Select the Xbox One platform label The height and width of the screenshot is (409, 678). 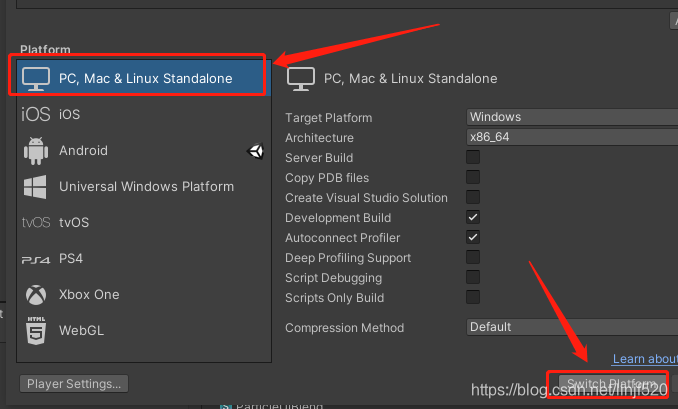(89, 294)
